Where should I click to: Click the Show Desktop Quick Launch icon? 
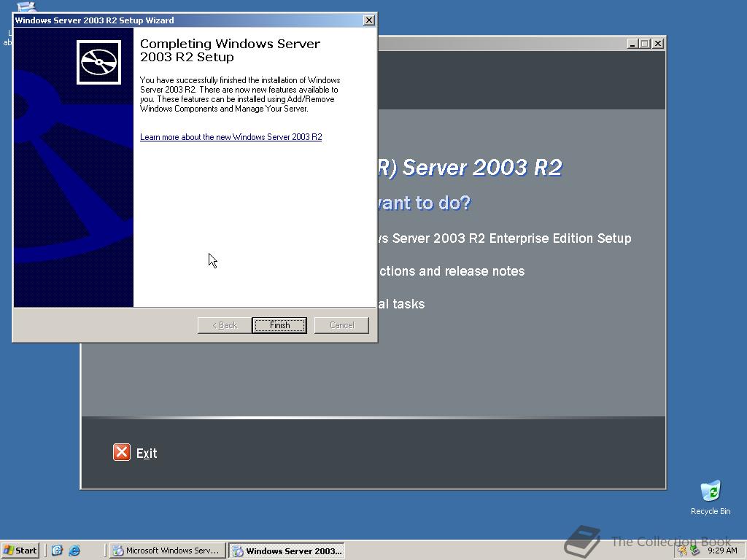(x=57, y=551)
